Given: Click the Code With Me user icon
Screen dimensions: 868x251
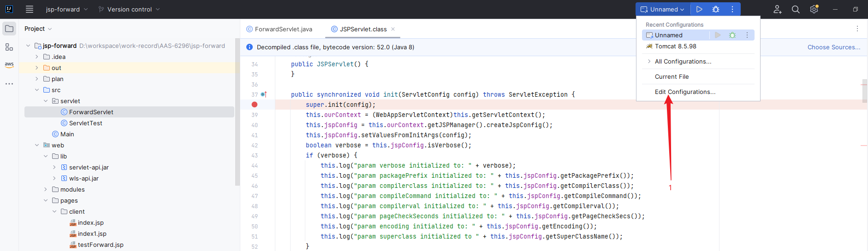Looking at the screenshot, I should (778, 9).
